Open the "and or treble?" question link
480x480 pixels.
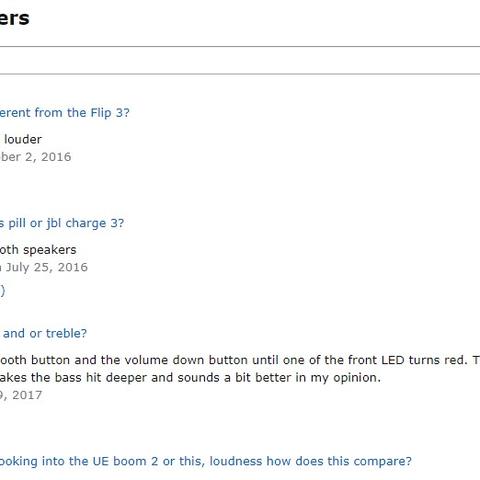pos(44,333)
